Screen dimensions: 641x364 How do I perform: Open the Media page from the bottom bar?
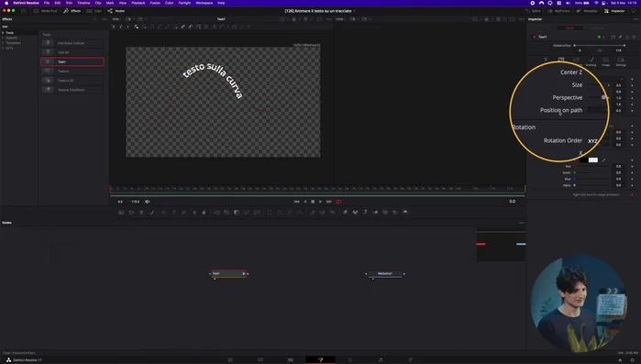tap(230, 360)
